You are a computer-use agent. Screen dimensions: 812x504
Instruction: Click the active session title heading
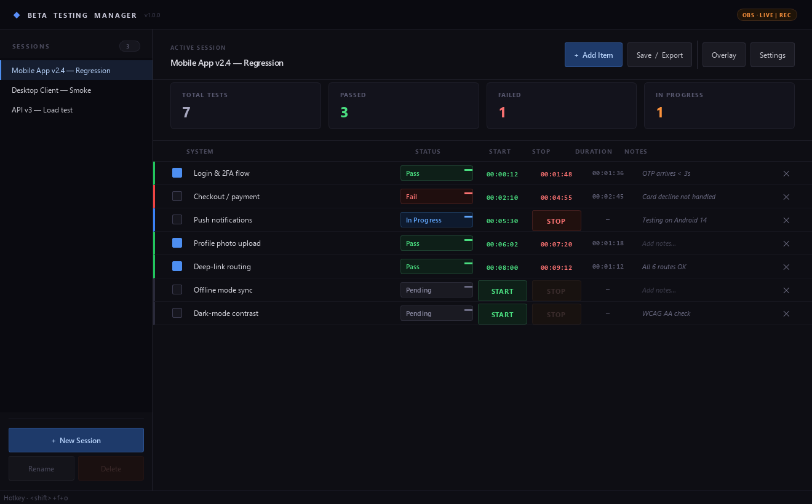(227, 63)
